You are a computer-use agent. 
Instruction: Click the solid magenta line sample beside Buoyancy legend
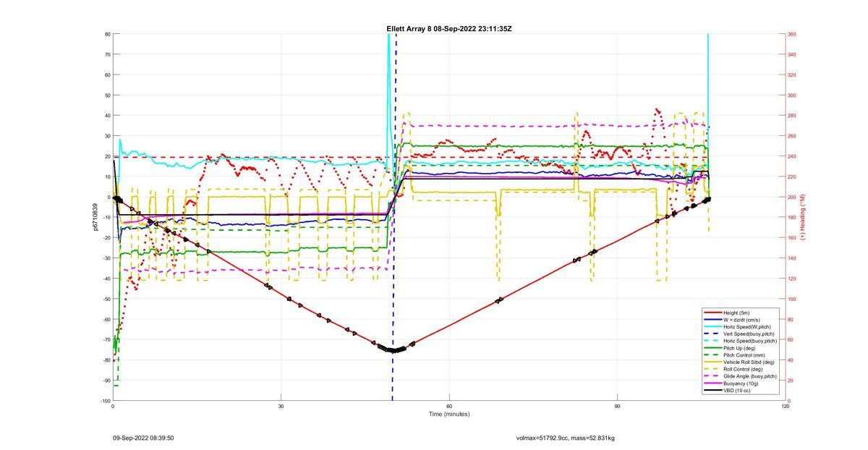pos(712,383)
